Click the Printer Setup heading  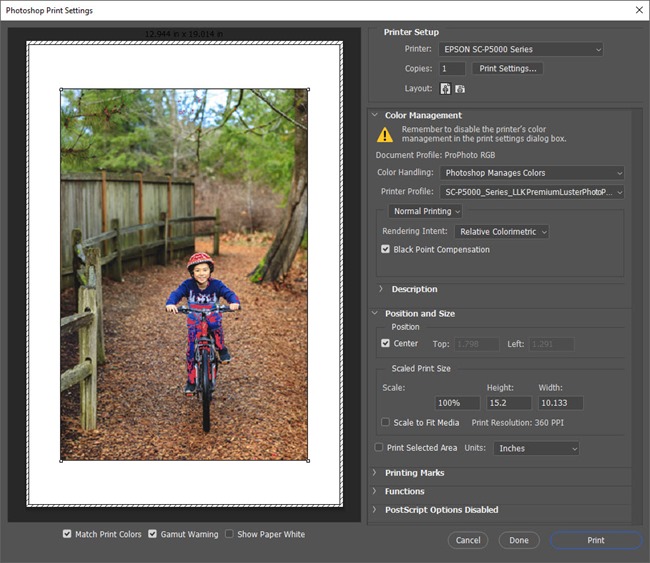point(411,32)
